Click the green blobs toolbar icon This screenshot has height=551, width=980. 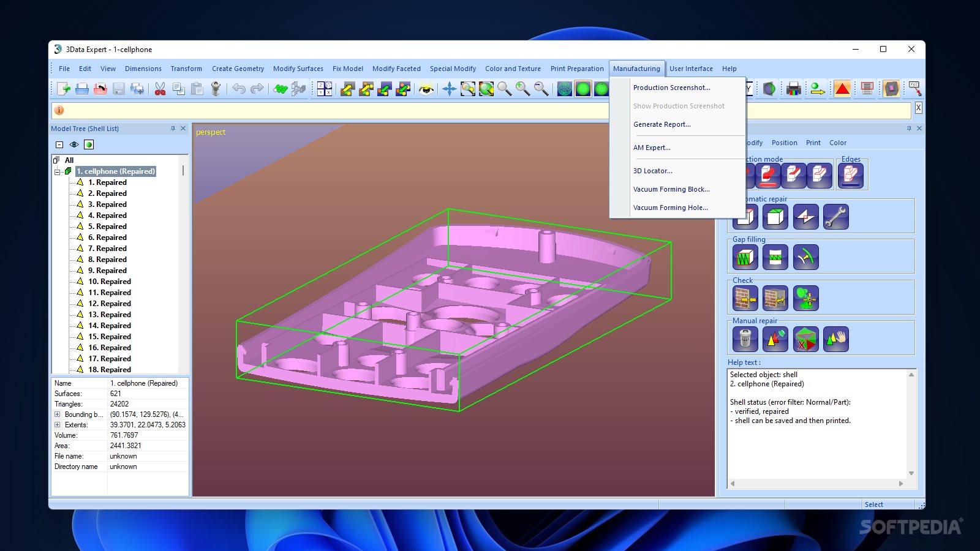(x=281, y=89)
